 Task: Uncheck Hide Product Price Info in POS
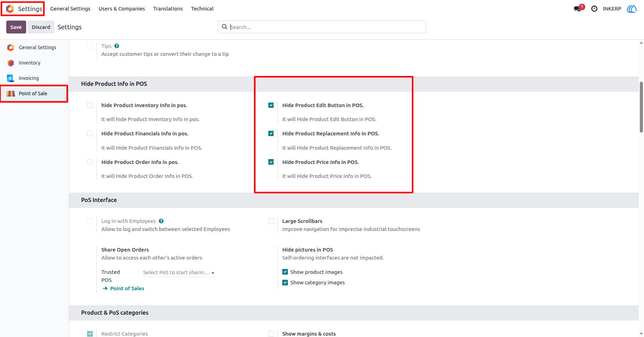pos(271,162)
